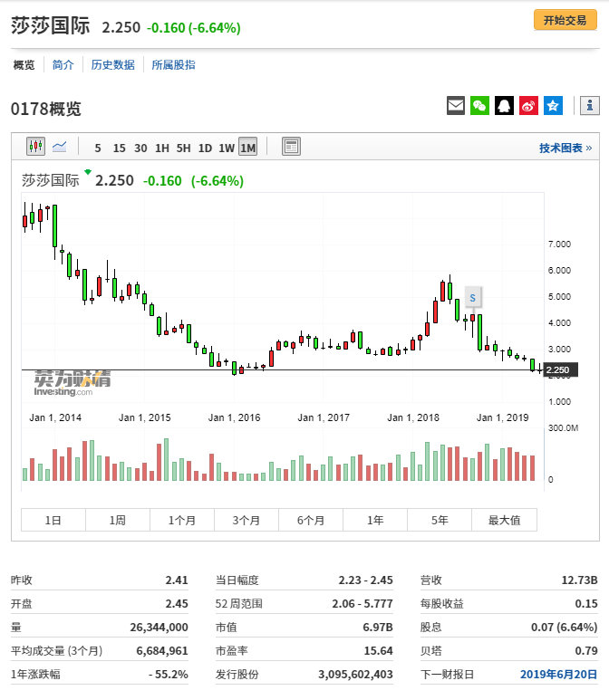Share to WeChat using green icon

480,106
